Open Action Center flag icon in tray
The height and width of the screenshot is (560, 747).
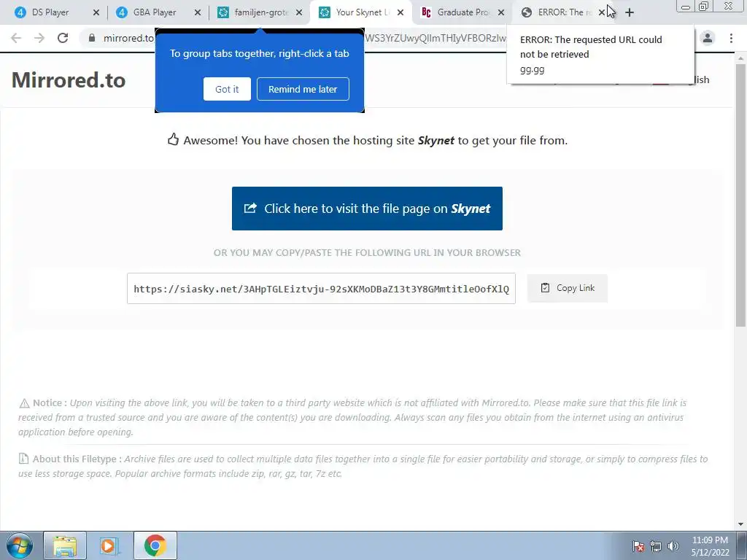click(x=638, y=546)
